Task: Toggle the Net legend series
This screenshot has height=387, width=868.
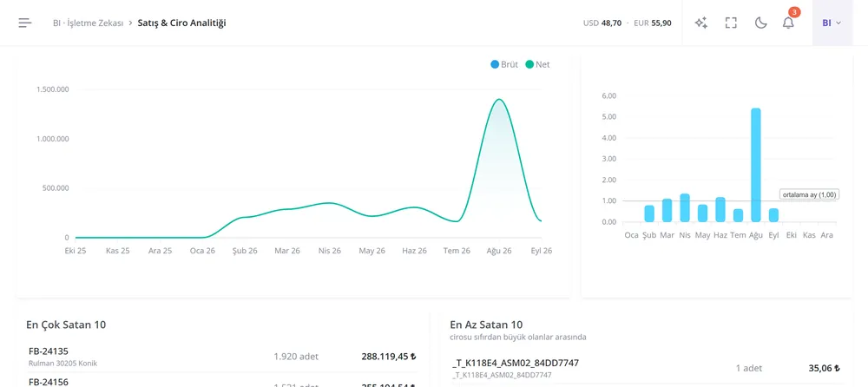Action: tap(537, 64)
